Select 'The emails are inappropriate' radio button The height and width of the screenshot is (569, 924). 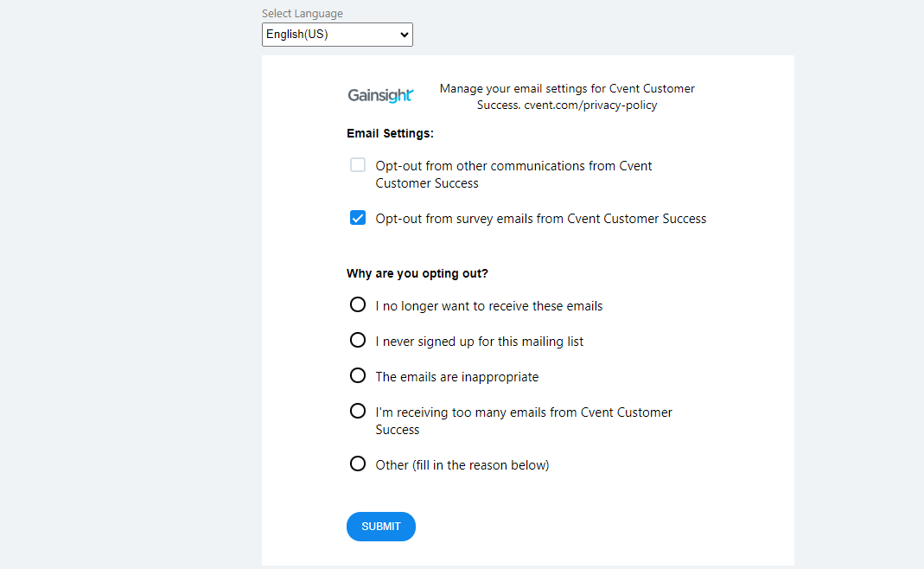(x=358, y=375)
